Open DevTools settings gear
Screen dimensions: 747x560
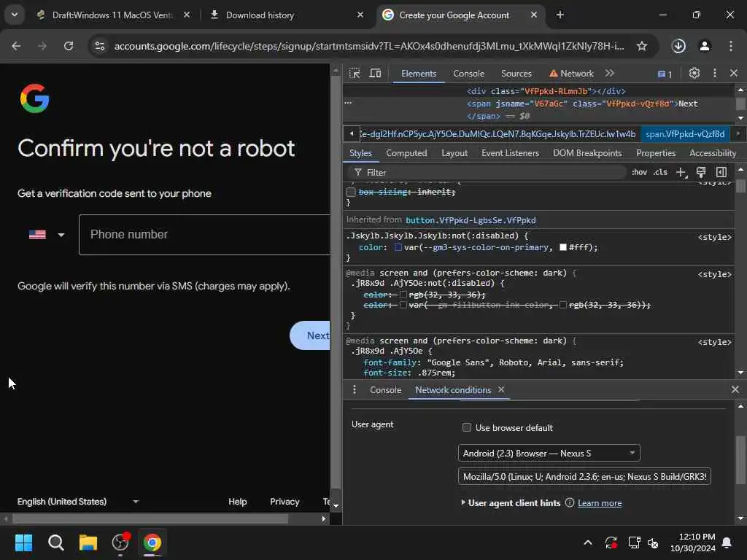click(x=694, y=74)
